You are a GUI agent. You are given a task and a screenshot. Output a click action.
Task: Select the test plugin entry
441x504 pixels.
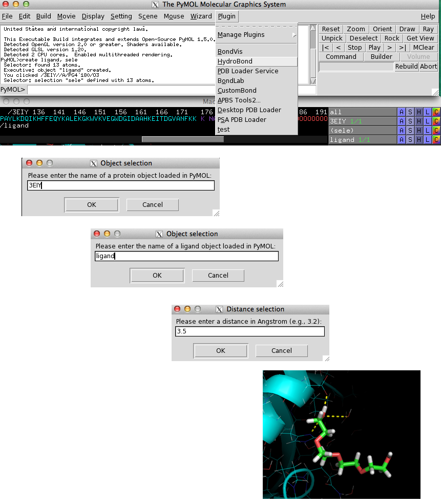tap(256, 130)
